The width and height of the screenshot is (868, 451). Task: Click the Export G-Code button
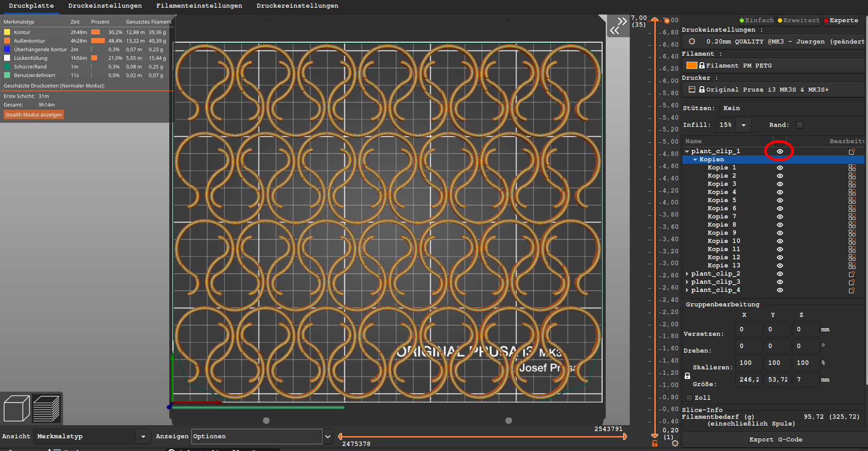point(775,440)
